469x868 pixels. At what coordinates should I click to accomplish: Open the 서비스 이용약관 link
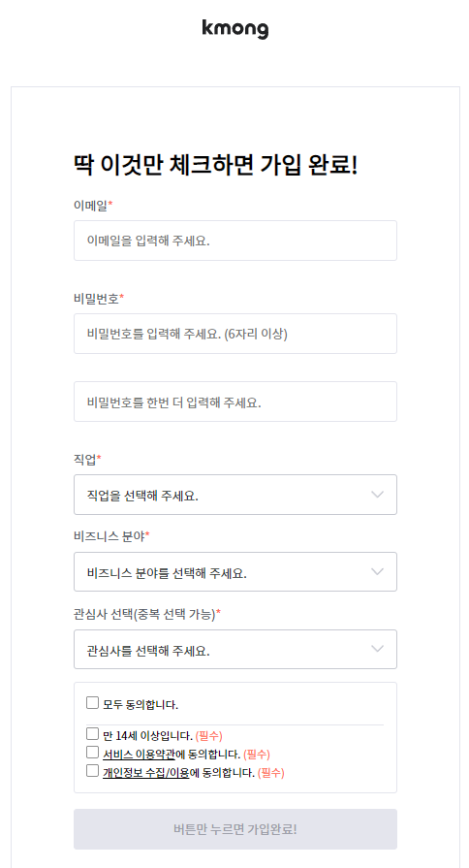tap(139, 754)
